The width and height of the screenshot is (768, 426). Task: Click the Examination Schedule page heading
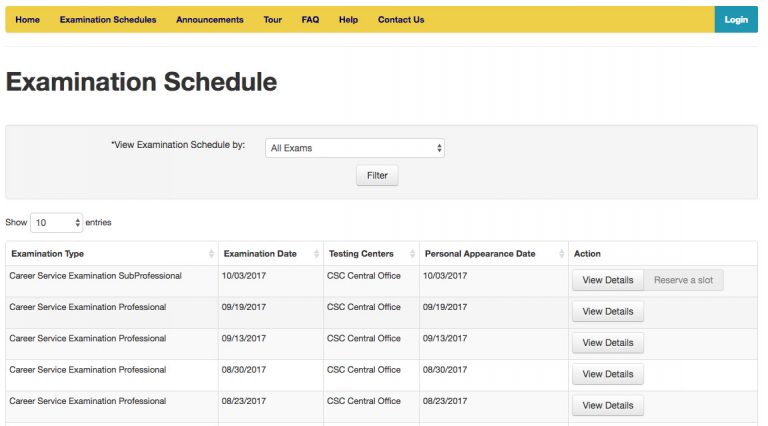tap(142, 82)
